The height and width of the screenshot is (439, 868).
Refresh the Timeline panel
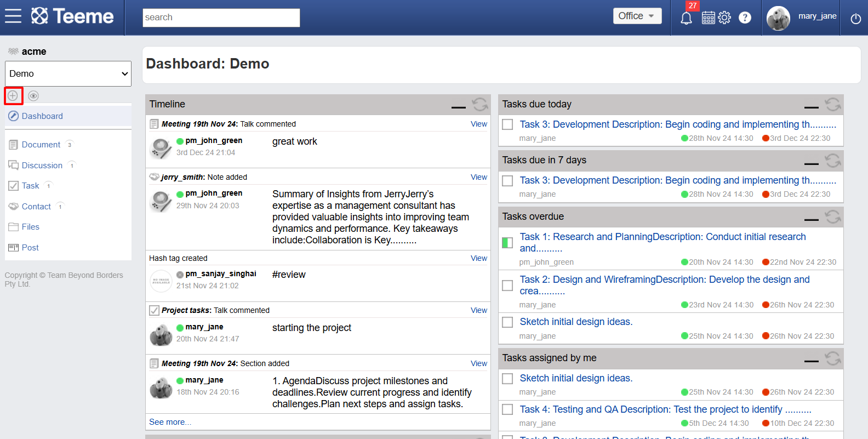pos(480,104)
